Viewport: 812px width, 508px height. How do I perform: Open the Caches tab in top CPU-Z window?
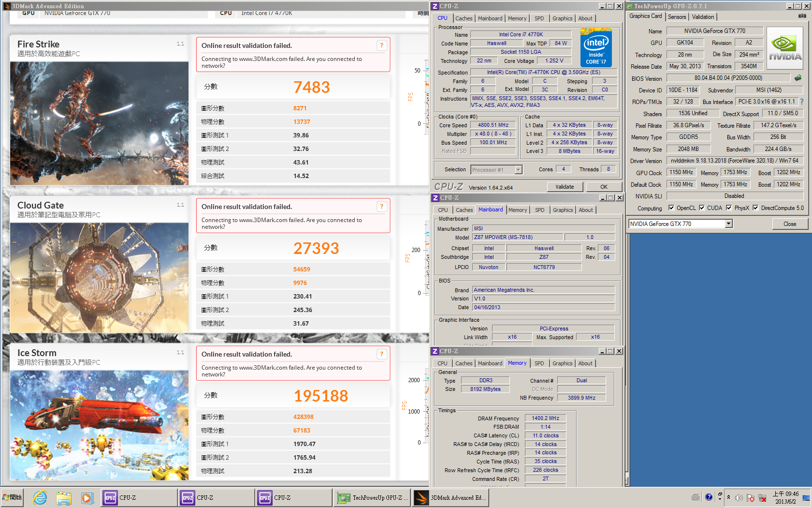click(x=464, y=18)
